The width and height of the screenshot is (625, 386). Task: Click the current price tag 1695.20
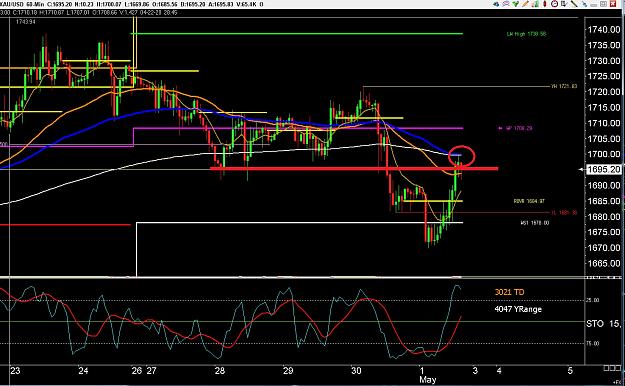pyautogui.click(x=603, y=169)
